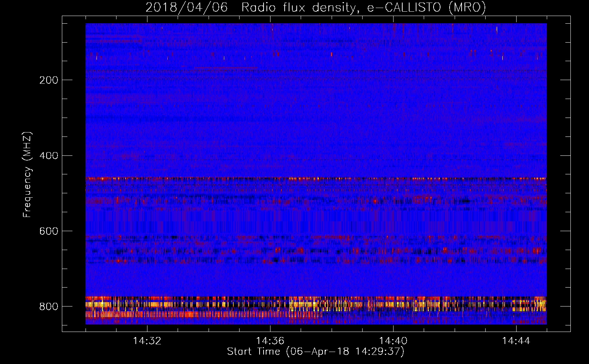Click the 600 frequency tick label

(x=49, y=231)
